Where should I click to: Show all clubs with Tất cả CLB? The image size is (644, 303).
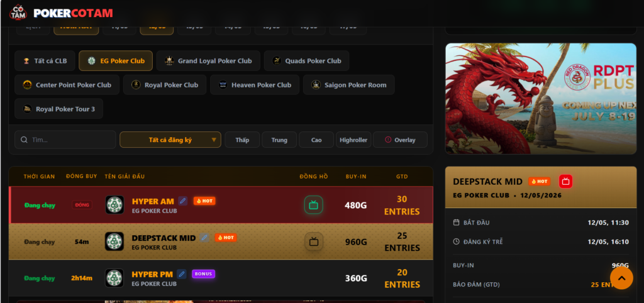point(45,61)
